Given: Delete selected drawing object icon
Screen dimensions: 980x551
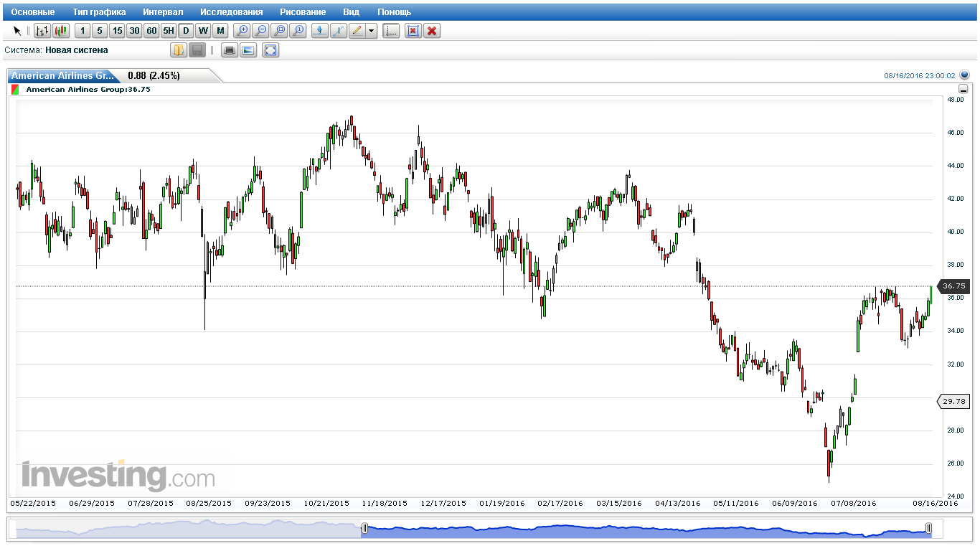Looking at the screenshot, I should click(413, 31).
